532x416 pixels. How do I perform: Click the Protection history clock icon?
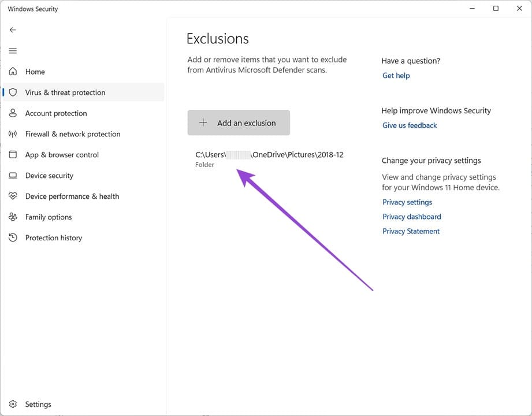coord(13,238)
